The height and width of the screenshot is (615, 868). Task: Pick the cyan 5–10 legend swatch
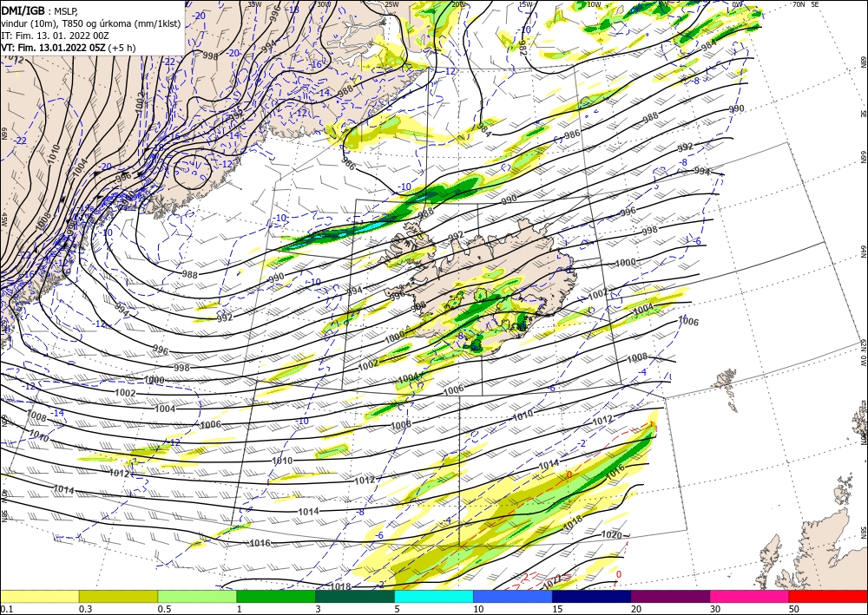pos(434,596)
